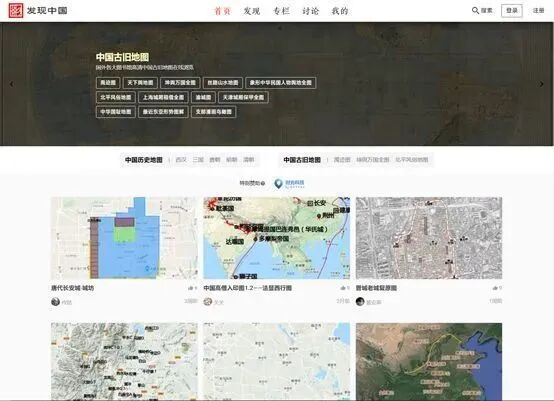The image size is (554, 401).
Task: Open the 唐代长安城 城坊 map thumbnail
Action: (124, 238)
